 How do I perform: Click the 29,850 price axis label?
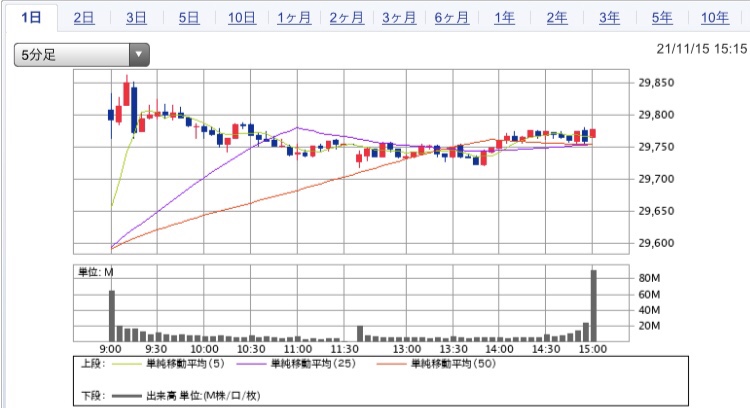pos(656,83)
